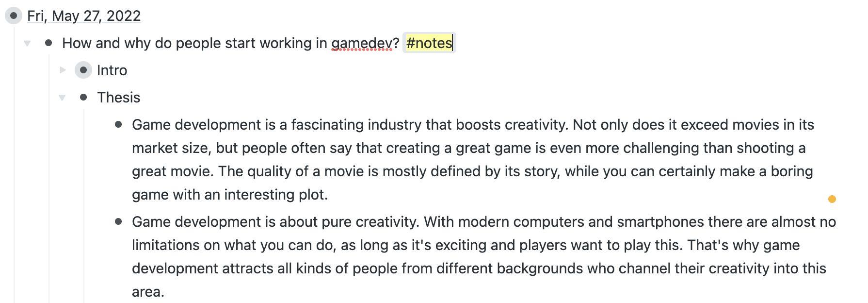Click the Intro block text
868x303 pixels.
(x=112, y=70)
